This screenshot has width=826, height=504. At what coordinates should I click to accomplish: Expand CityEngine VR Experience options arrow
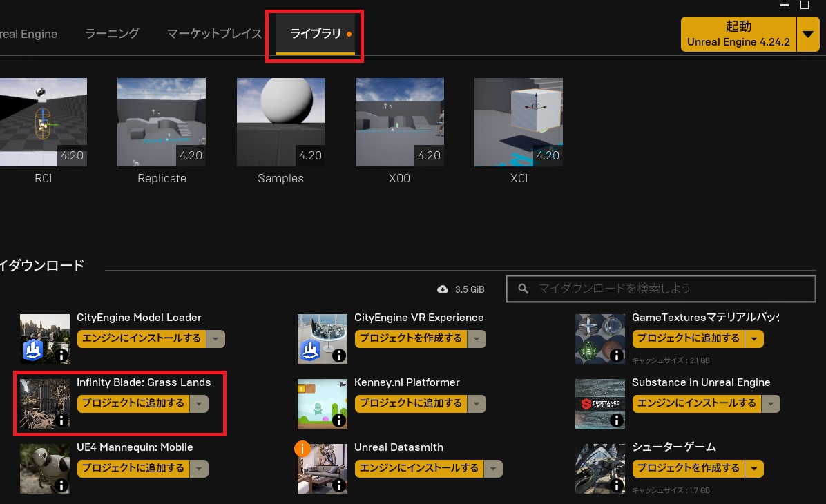pyautogui.click(x=477, y=338)
